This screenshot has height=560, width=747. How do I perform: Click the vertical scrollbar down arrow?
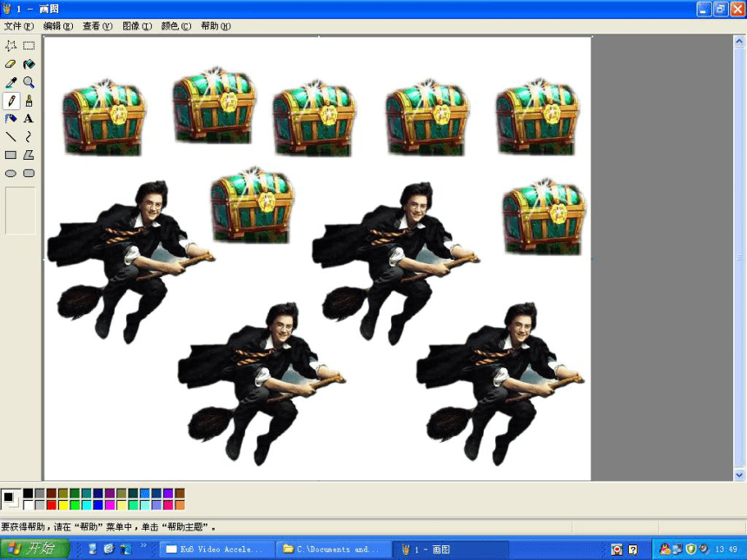click(x=739, y=474)
